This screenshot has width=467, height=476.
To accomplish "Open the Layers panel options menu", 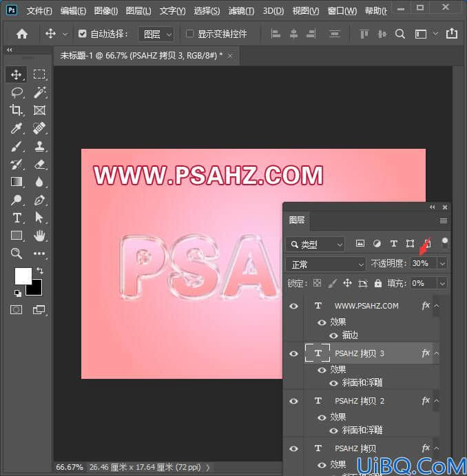I will tap(444, 220).
